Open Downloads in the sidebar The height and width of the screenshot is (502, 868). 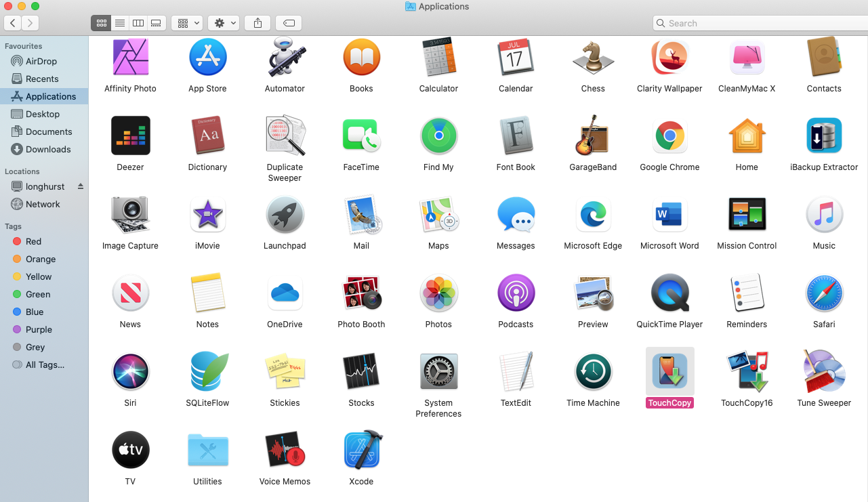(x=44, y=149)
